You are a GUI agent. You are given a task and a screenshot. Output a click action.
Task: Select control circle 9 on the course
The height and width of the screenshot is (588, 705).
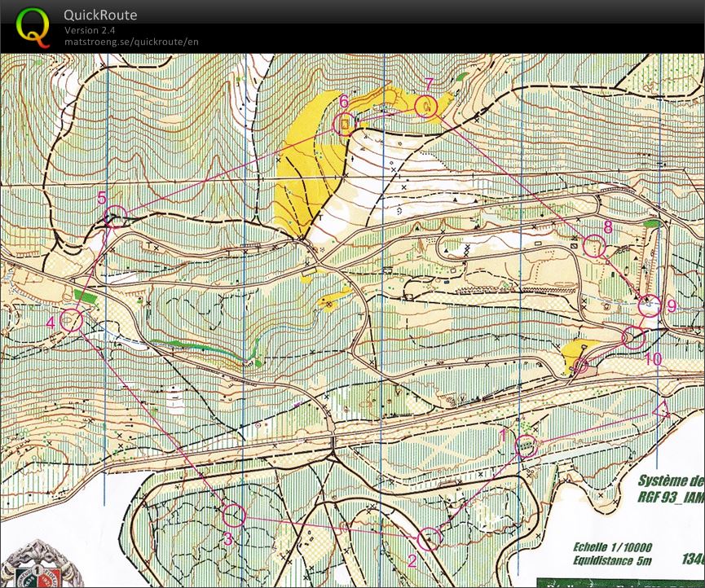(650, 305)
